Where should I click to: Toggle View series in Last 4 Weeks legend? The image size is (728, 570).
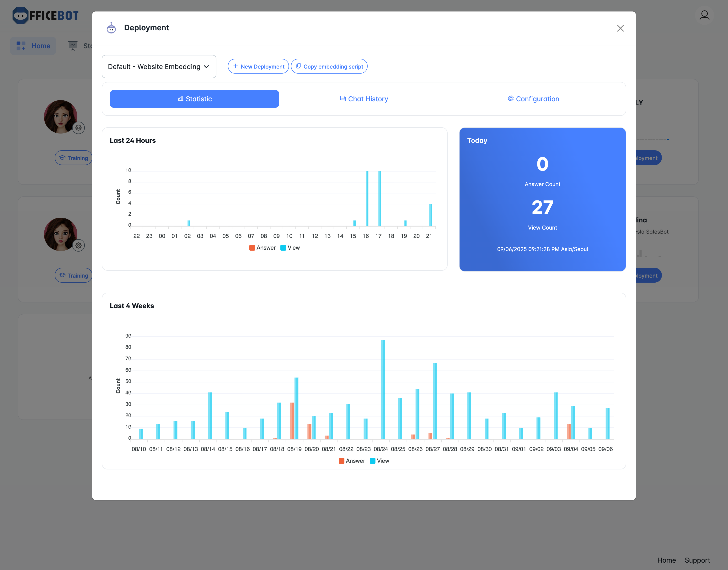coord(379,461)
